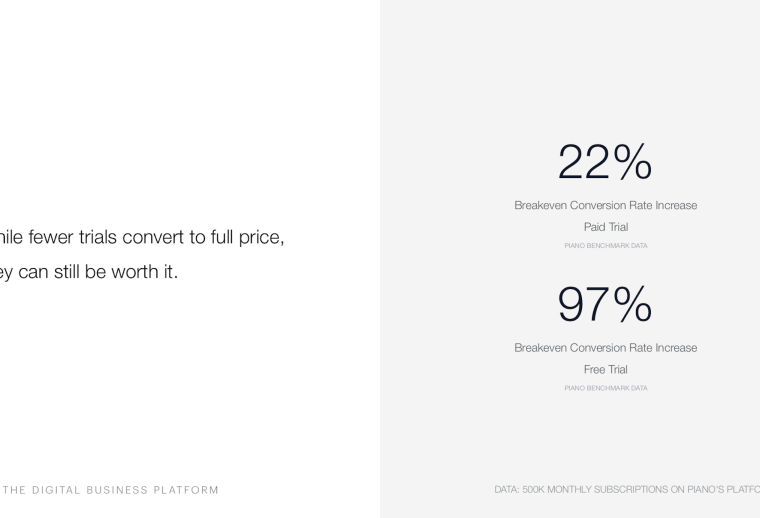Screen dimensions: 760x518
Task: Click Piano Benchmark Data caption under Free Trial
Action: click(605, 388)
